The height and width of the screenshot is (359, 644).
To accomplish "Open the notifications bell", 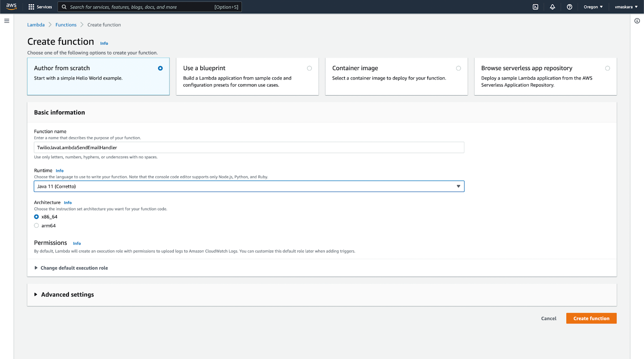I will pyautogui.click(x=552, y=7).
